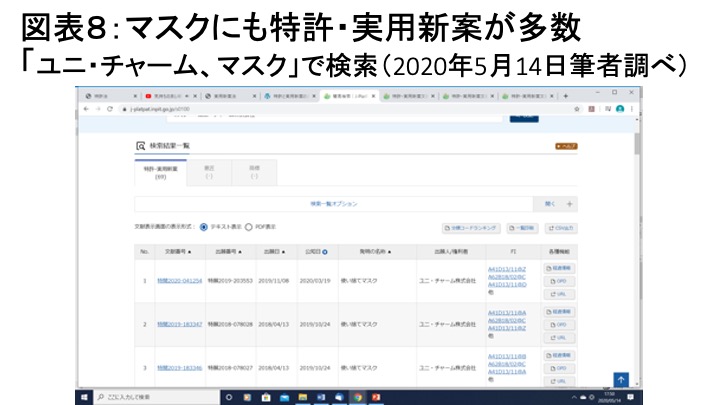720x405 pixels.
Task: Click the blue scroll-to-top arrow button
Action: (621, 380)
